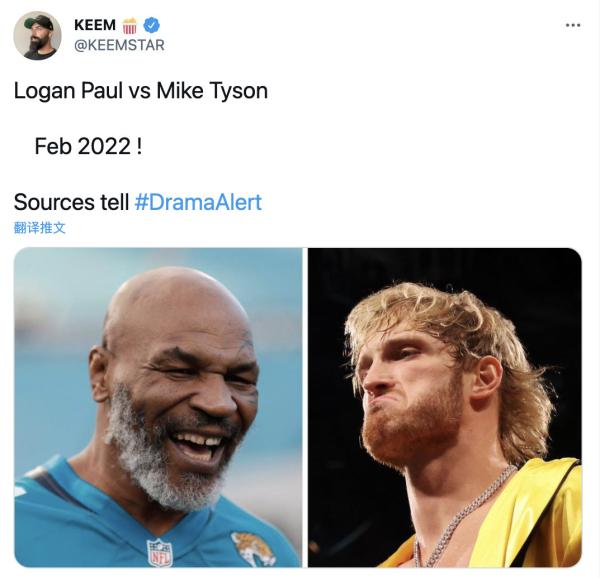Image resolution: width=600 pixels, height=578 pixels.
Task: Click the NFL shield logo on teal jersey
Action: pyautogui.click(x=159, y=552)
